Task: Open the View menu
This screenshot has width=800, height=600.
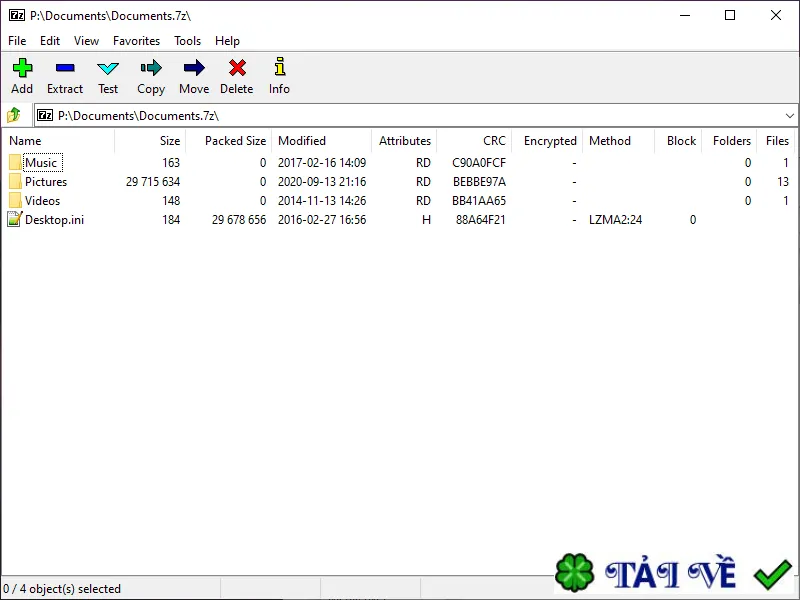Action: click(x=86, y=41)
